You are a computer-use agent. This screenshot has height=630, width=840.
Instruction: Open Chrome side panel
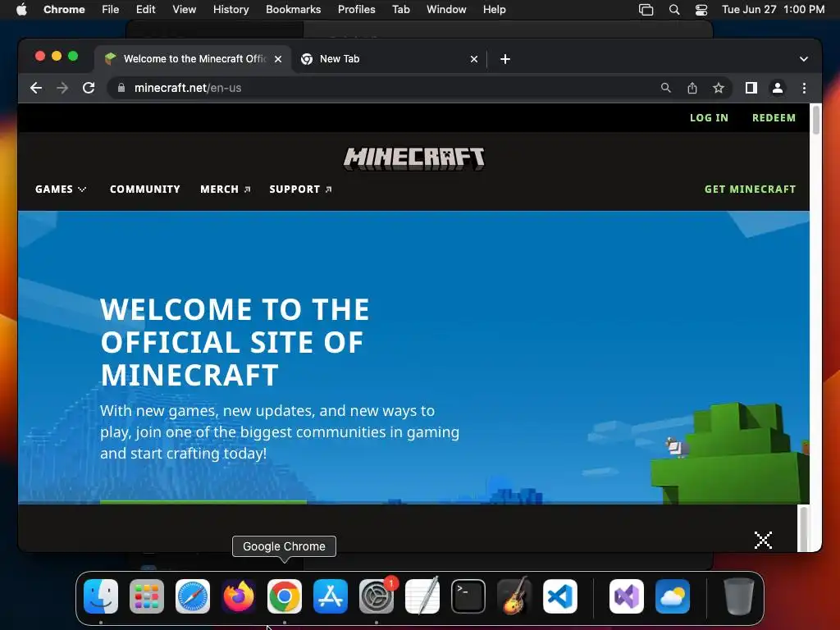(x=751, y=88)
